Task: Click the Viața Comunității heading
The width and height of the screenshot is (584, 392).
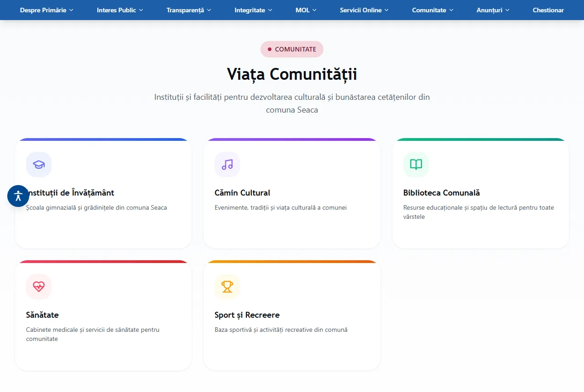Action: pyautogui.click(x=292, y=74)
